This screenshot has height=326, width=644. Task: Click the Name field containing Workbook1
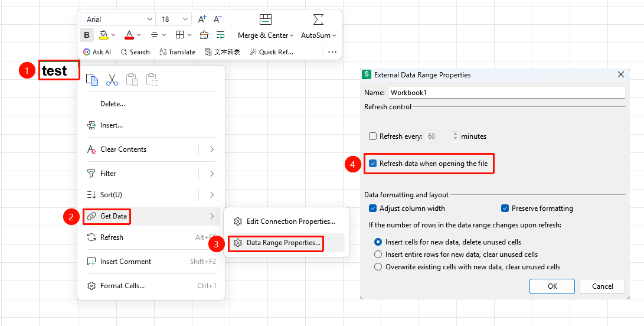(506, 93)
